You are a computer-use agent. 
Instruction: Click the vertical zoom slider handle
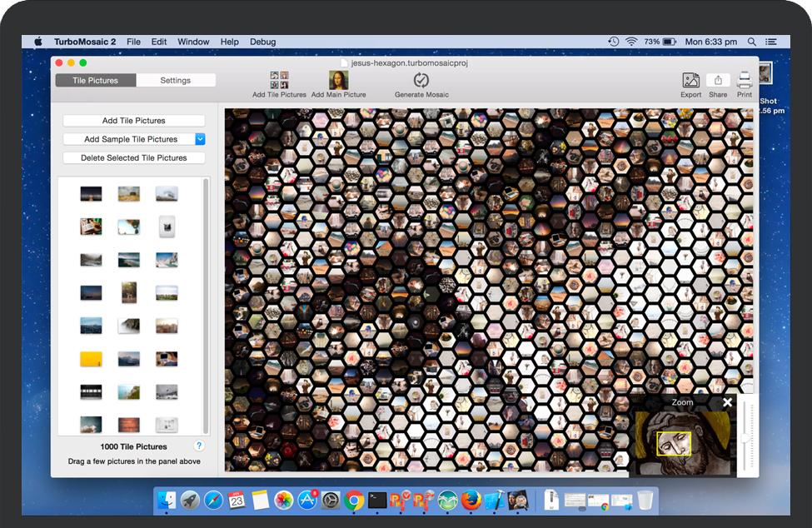[746, 438]
